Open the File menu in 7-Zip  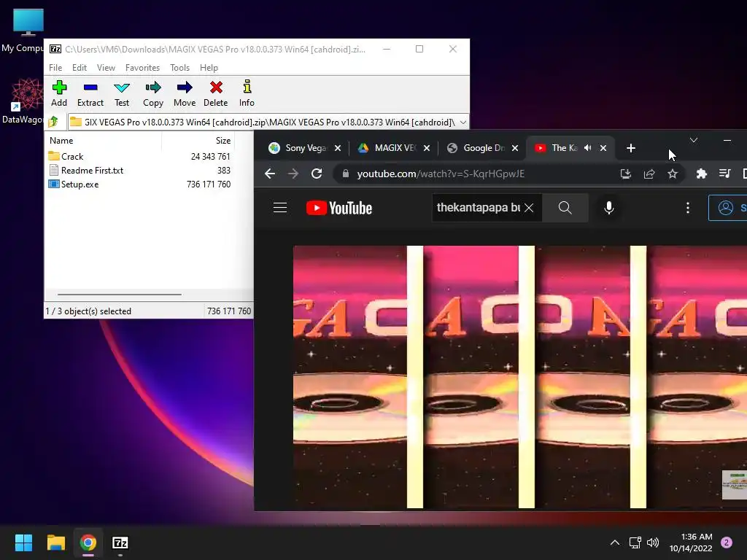tap(55, 68)
